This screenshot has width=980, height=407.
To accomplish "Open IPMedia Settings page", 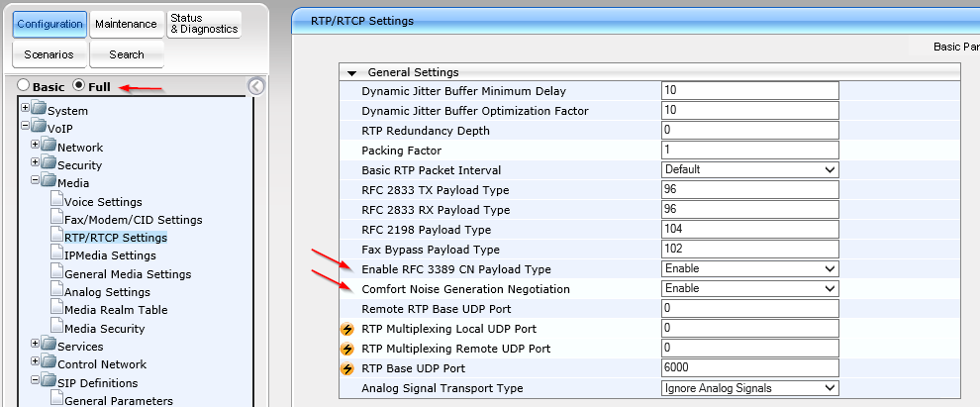I will pyautogui.click(x=110, y=255).
